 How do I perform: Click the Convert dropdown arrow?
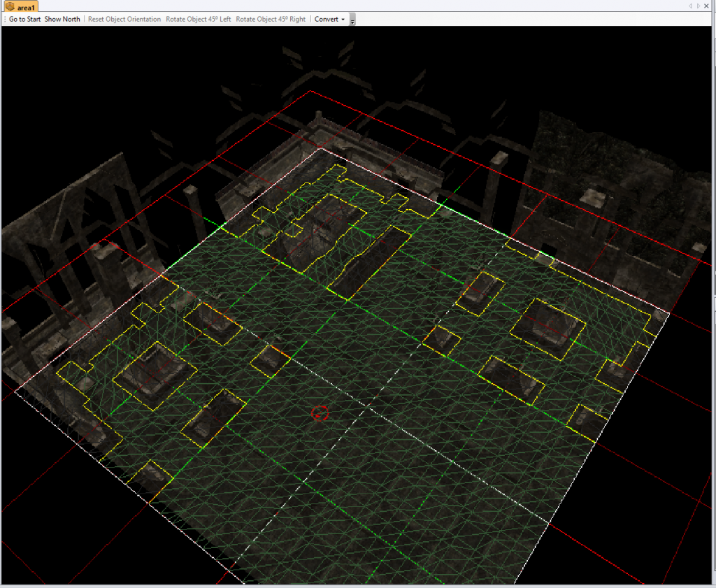coord(343,20)
